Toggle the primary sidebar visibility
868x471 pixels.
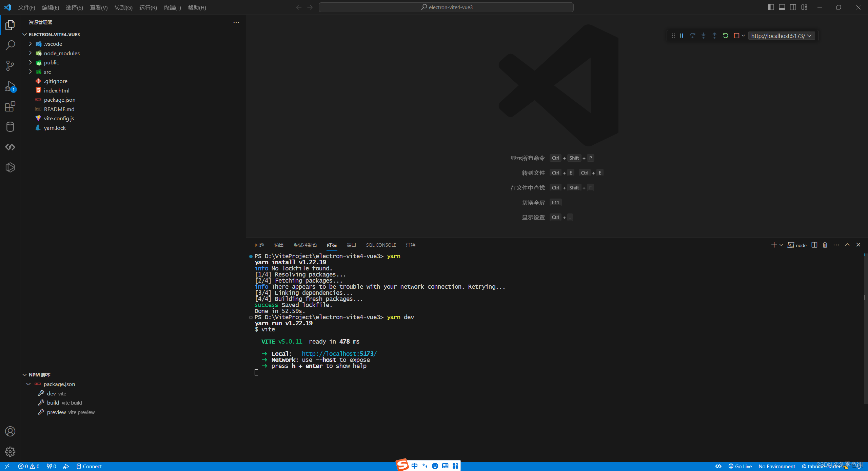click(771, 7)
